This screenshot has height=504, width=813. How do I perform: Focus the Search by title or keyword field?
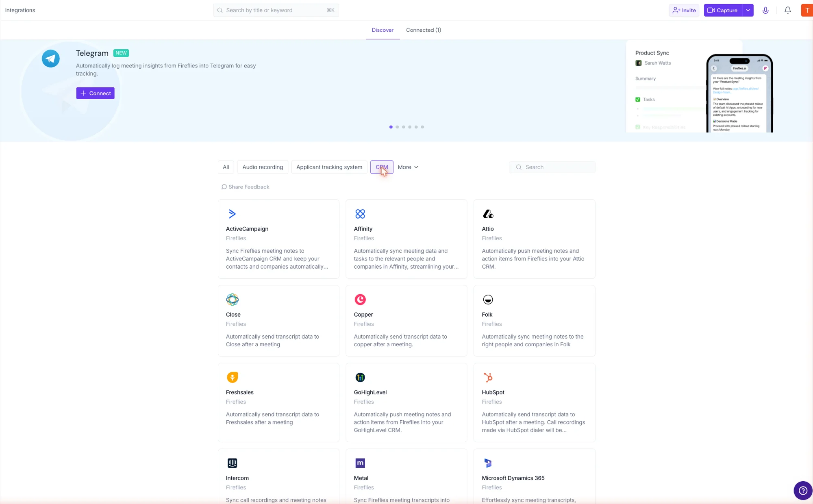(x=276, y=10)
